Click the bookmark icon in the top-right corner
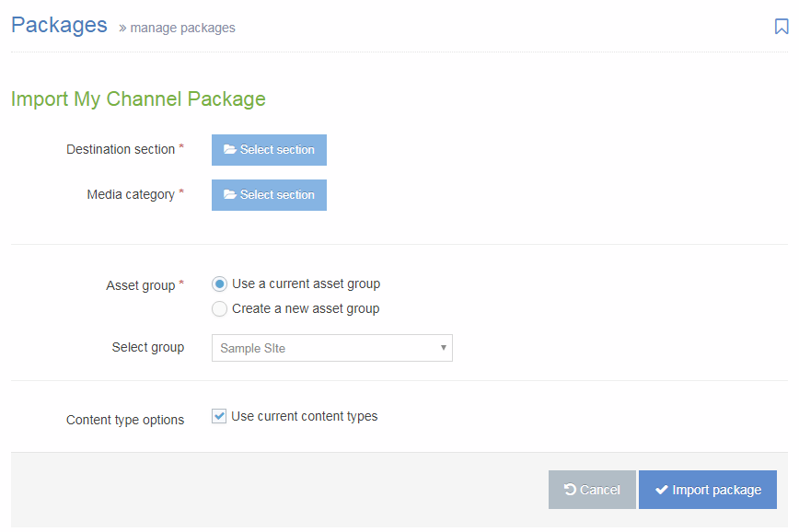The width and height of the screenshot is (799, 532). [781, 27]
